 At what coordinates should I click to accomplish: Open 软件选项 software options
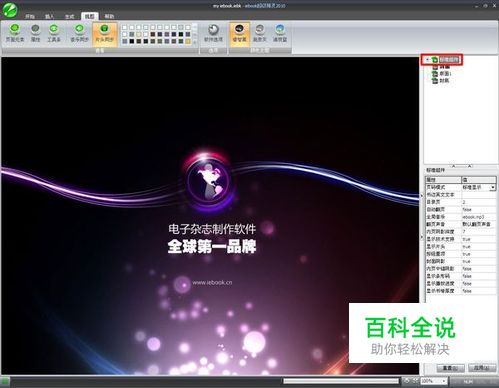point(213,33)
